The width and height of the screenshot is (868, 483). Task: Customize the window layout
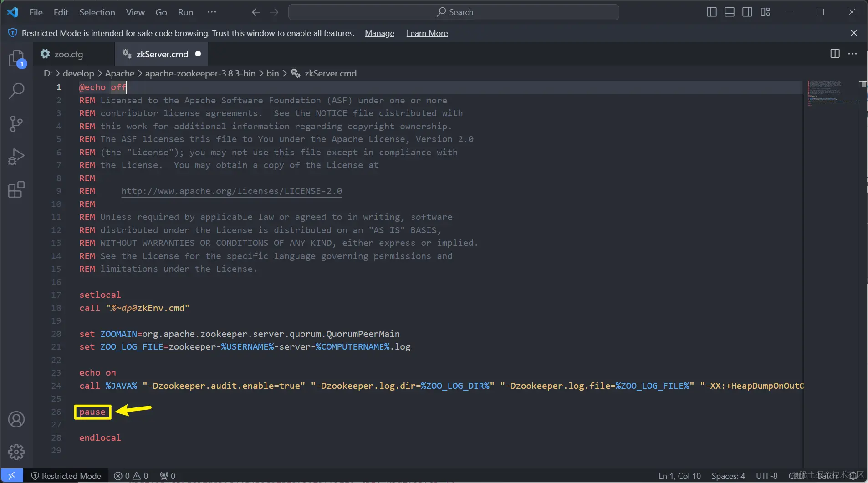[766, 12]
